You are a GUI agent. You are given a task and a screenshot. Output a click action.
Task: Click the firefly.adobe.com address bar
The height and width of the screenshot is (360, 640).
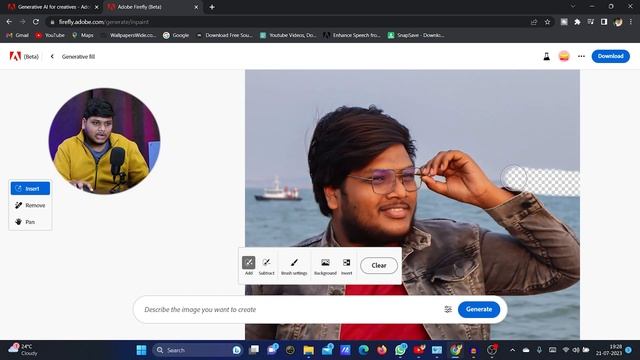(x=286, y=22)
